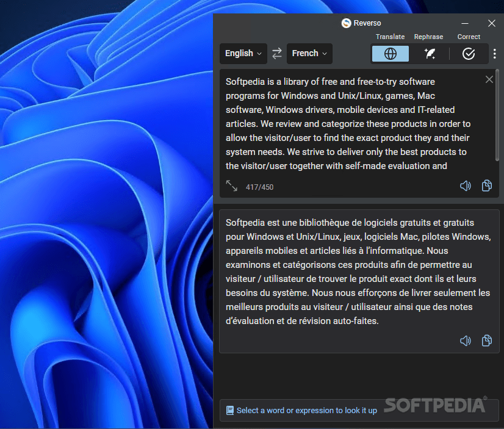Click the Reverso logo in title bar
The image size is (504, 429).
[346, 23]
